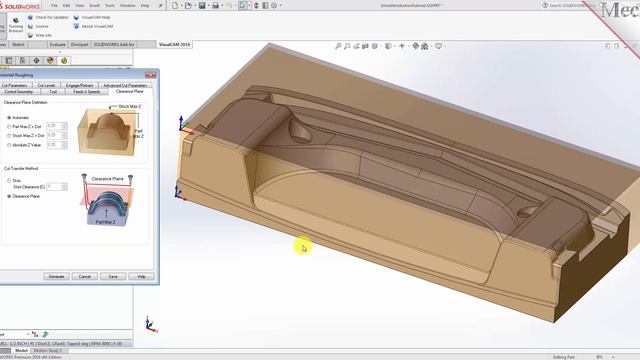Switch to the Evaluate ribbon tab
640x360 pixels.
[58, 44]
